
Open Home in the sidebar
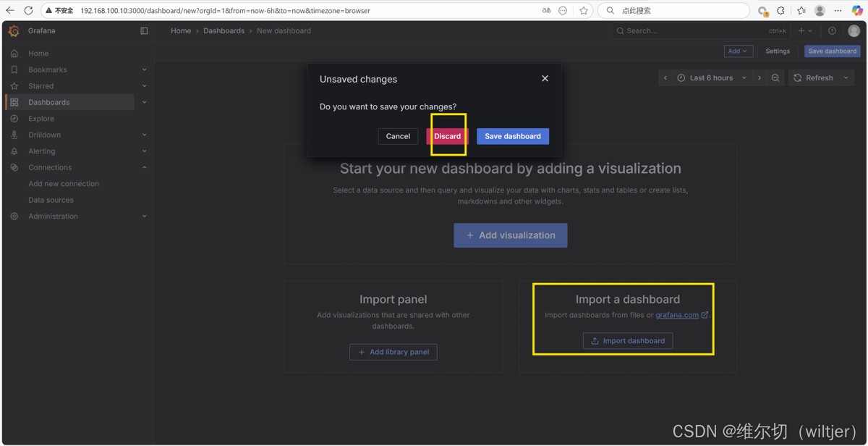38,54
